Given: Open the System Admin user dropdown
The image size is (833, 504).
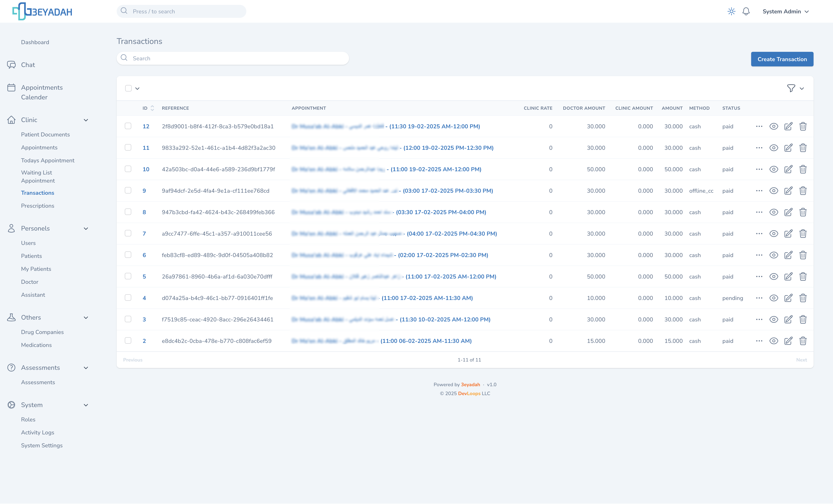Looking at the screenshot, I should (785, 12).
